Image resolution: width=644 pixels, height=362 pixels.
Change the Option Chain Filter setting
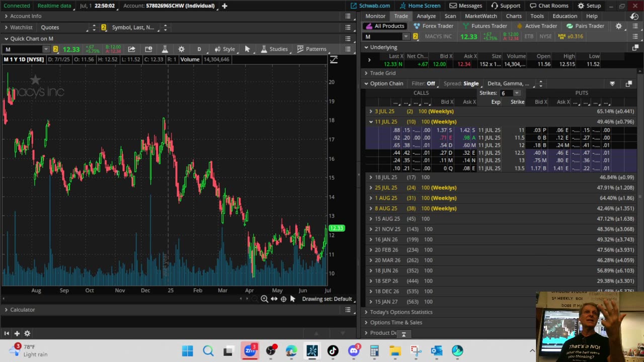coord(423,83)
